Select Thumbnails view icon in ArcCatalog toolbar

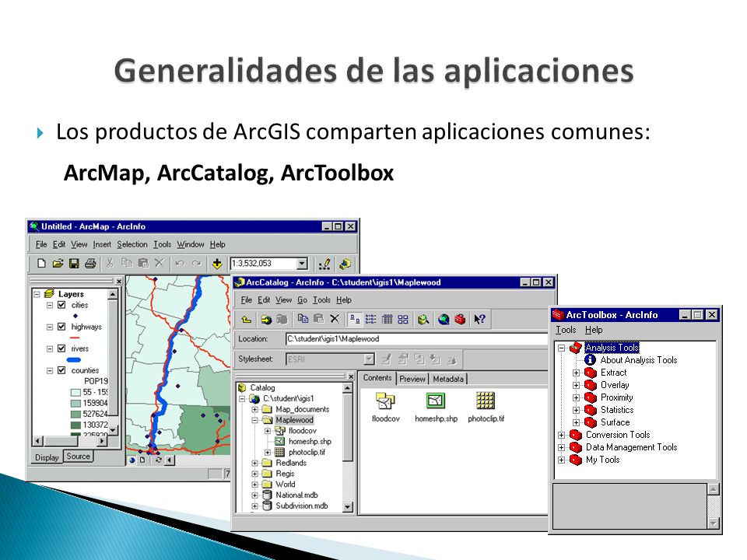pos(403,319)
